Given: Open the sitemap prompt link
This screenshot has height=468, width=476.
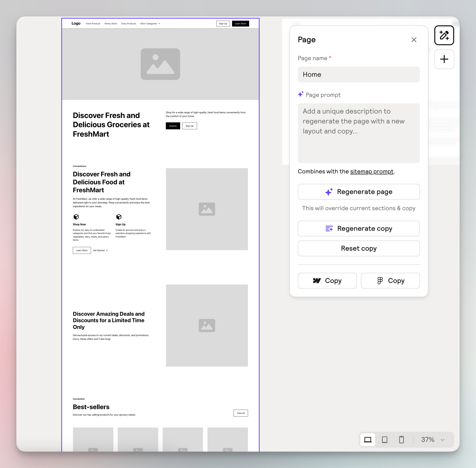Looking at the screenshot, I should tap(372, 171).
